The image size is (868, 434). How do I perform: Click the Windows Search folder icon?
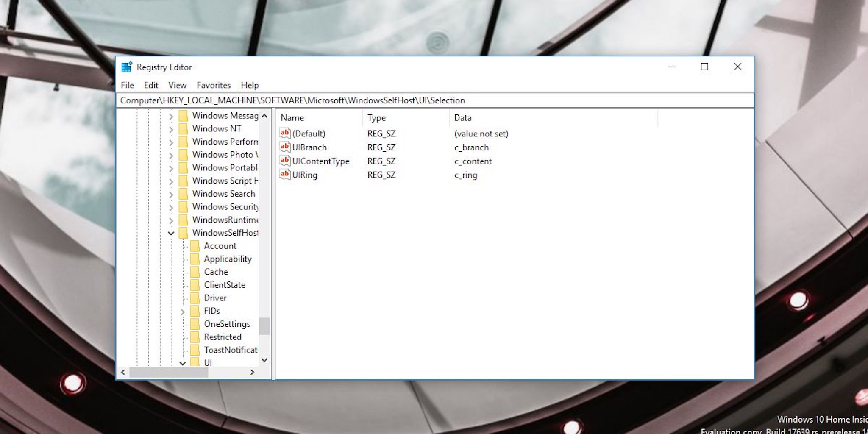tap(183, 194)
